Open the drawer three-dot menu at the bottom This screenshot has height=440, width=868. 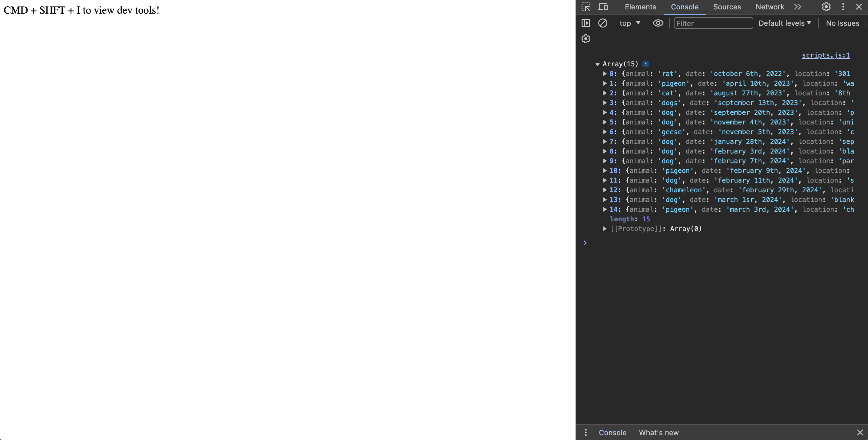tap(586, 432)
